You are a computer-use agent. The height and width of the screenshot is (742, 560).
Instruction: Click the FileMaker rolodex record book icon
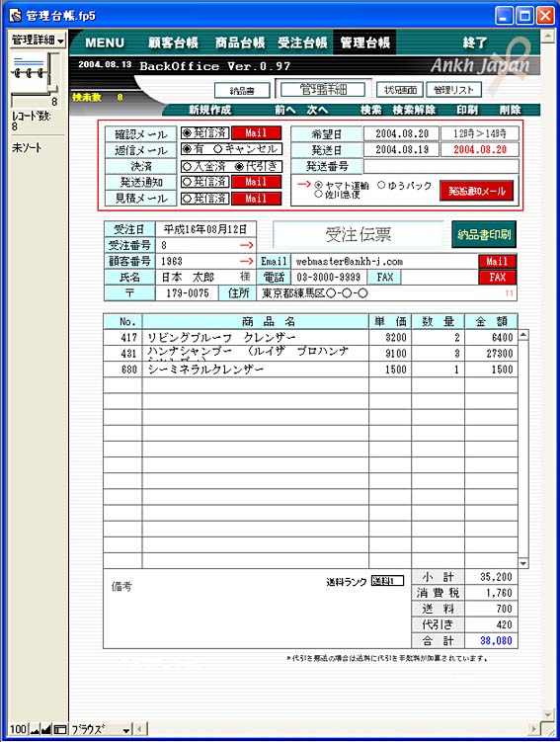click(31, 71)
